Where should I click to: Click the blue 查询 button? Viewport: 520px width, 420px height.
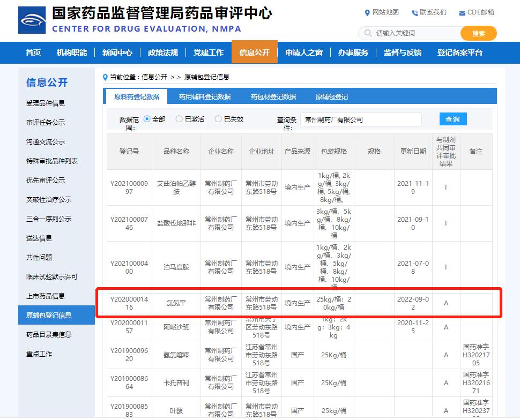tap(453, 119)
